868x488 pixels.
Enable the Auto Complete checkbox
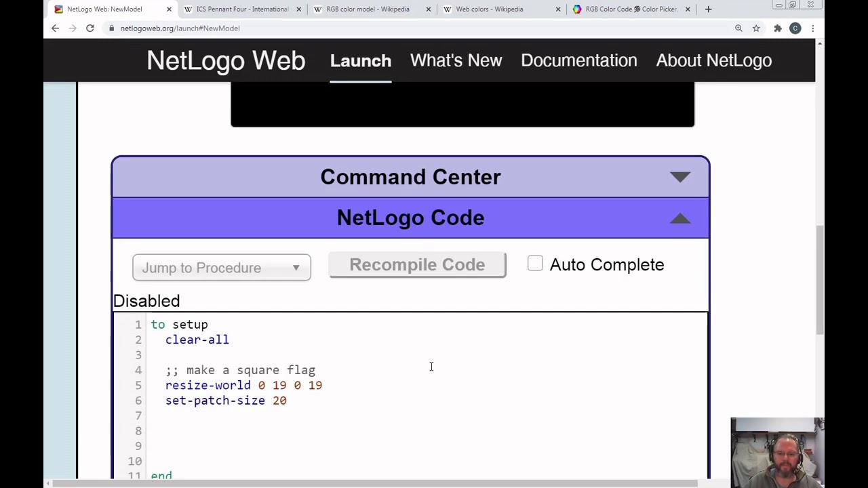coord(535,264)
